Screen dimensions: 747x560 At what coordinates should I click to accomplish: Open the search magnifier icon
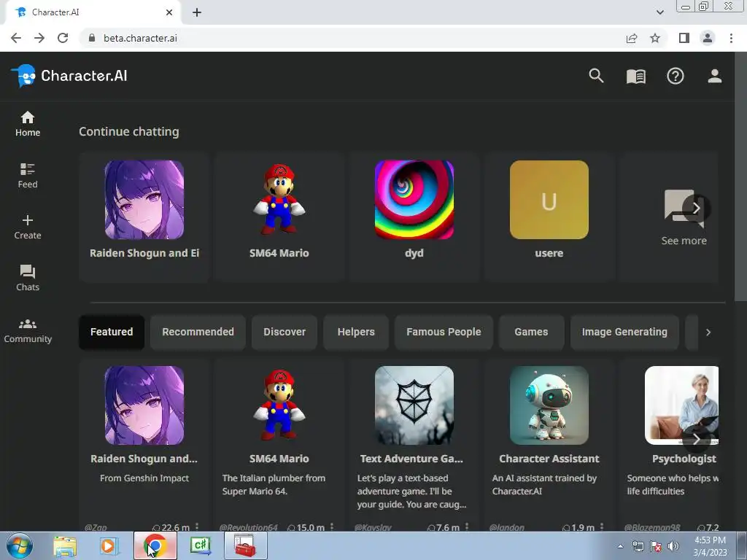(596, 76)
